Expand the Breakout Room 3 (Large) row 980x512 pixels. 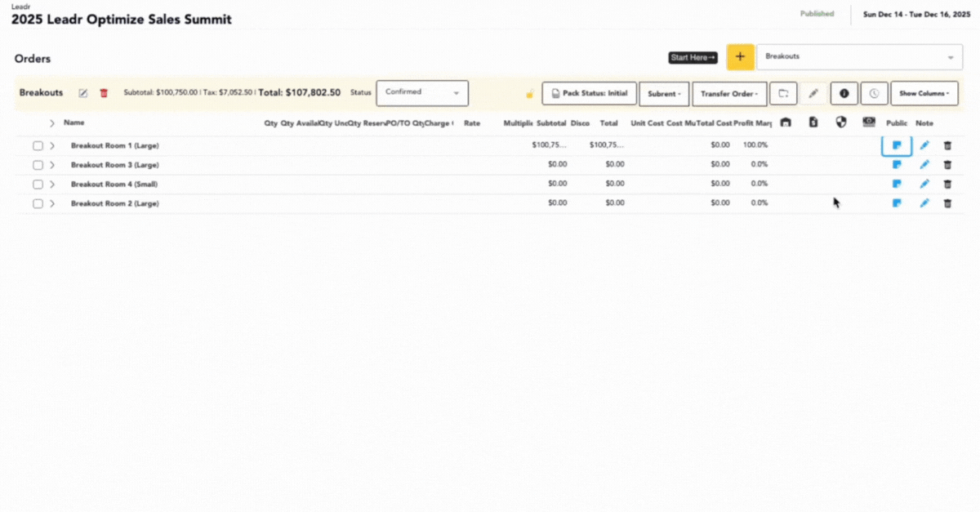click(x=52, y=165)
